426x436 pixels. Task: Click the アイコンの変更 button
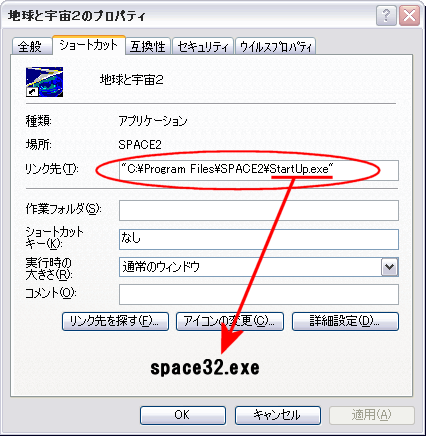click(230, 321)
